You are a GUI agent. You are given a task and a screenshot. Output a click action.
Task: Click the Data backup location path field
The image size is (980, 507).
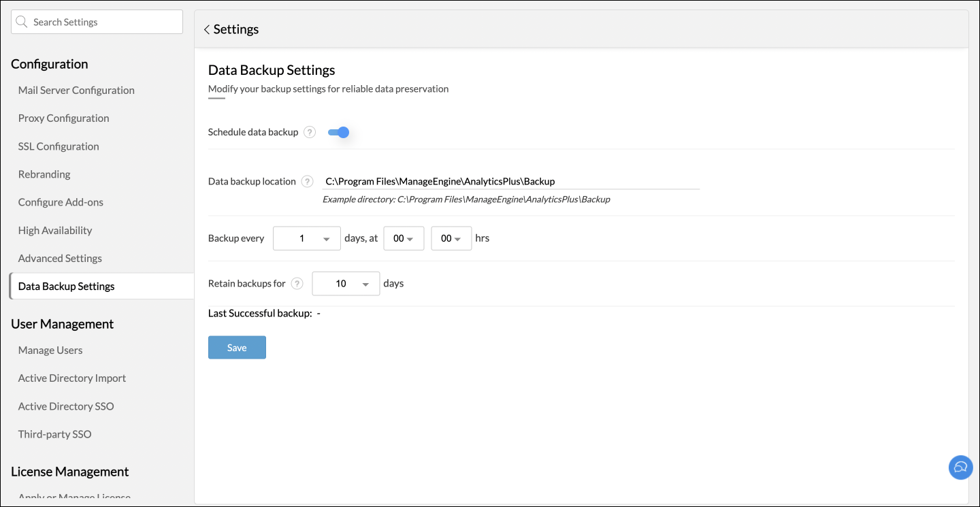coord(510,182)
